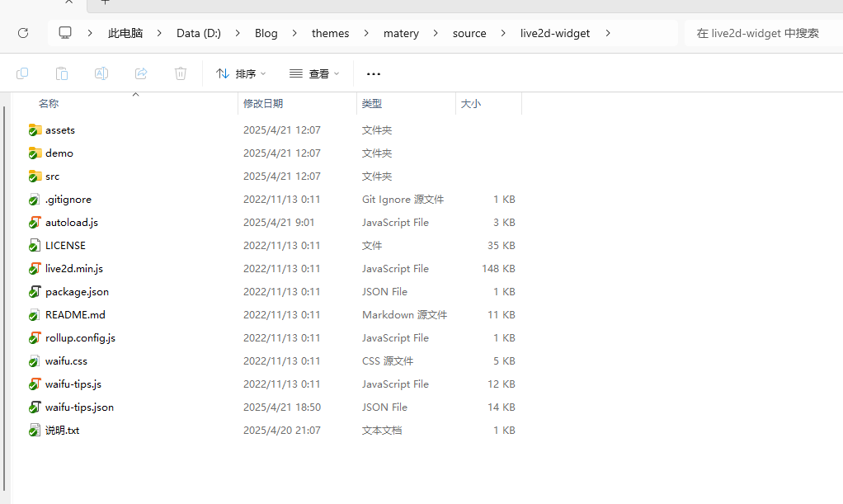Click the rename icon in toolbar
Image resolution: width=843 pixels, height=504 pixels.
(101, 73)
